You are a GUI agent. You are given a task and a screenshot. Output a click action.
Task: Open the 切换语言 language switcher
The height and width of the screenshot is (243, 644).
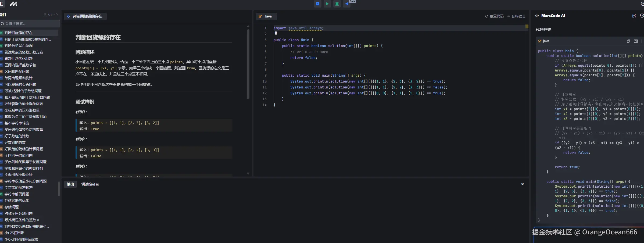pyautogui.click(x=516, y=16)
